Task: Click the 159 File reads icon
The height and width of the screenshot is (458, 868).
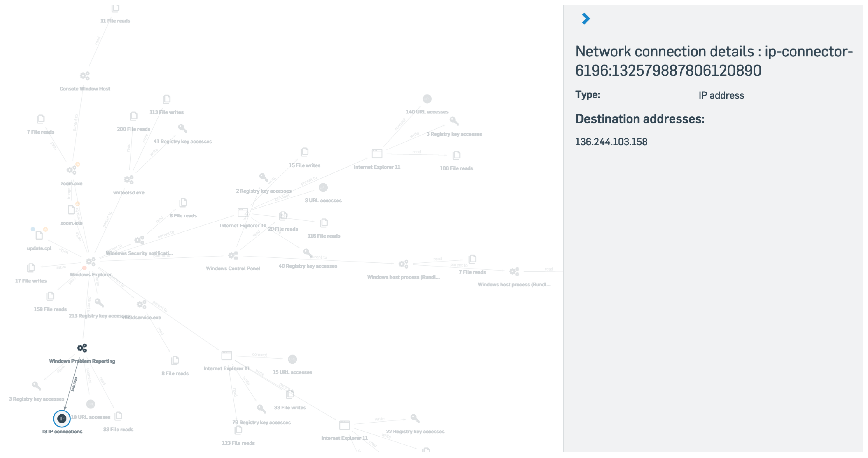Action: [50, 296]
